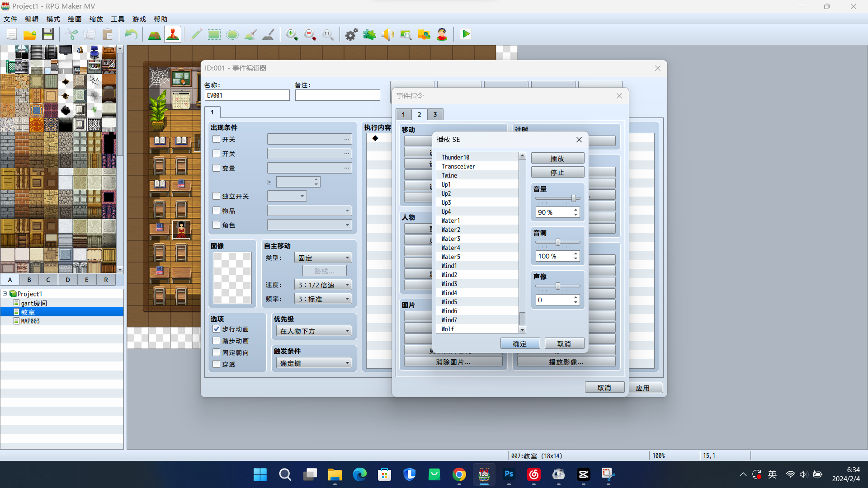Image resolution: width=868 pixels, height=488 pixels.
Task: Click the New Project toolbar icon
Action: pos(12,34)
